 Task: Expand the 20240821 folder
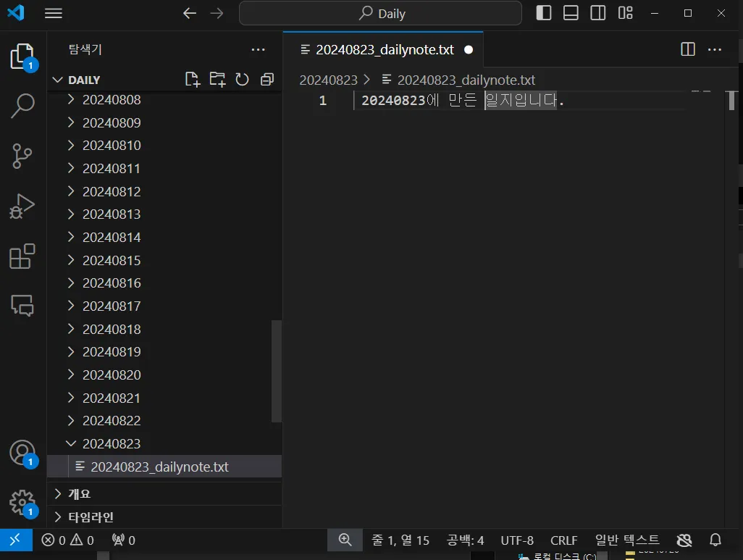pyautogui.click(x=164, y=398)
